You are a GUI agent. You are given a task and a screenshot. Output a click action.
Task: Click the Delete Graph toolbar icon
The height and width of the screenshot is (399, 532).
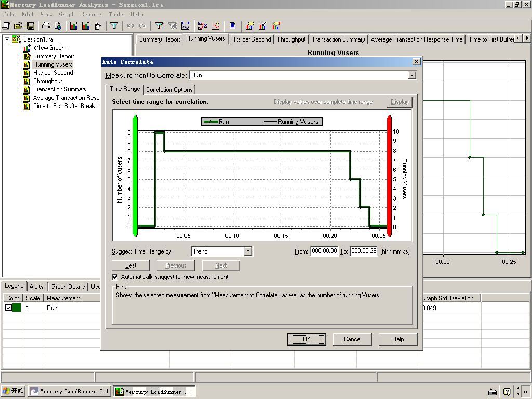coord(86,26)
